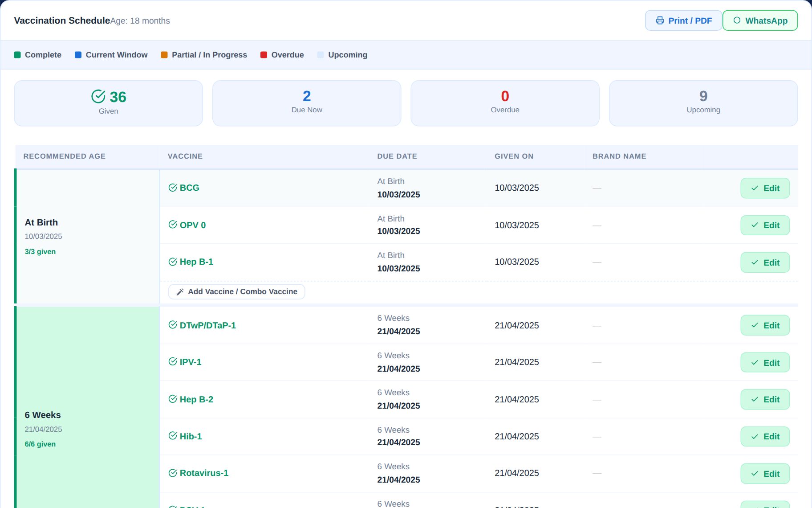Viewport: 812px width, 508px height.
Task: Select the 36 Given summary card
Action: pos(108,103)
